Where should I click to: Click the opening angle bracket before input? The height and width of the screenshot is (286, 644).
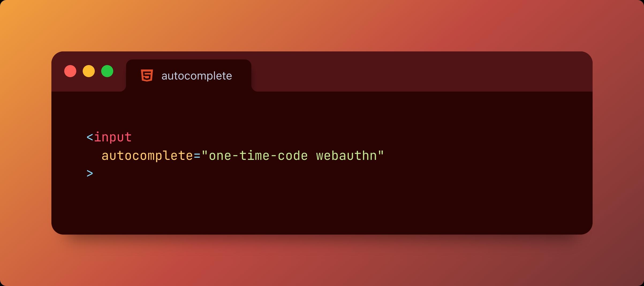pos(90,138)
